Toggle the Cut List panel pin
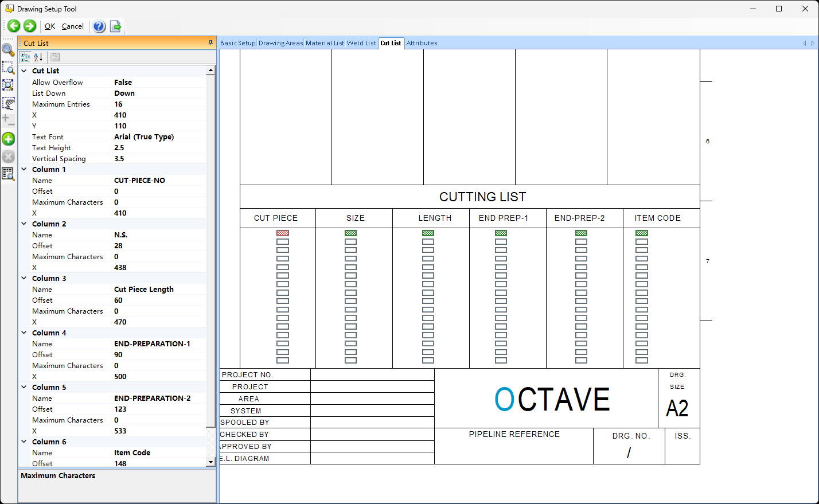 tap(210, 43)
